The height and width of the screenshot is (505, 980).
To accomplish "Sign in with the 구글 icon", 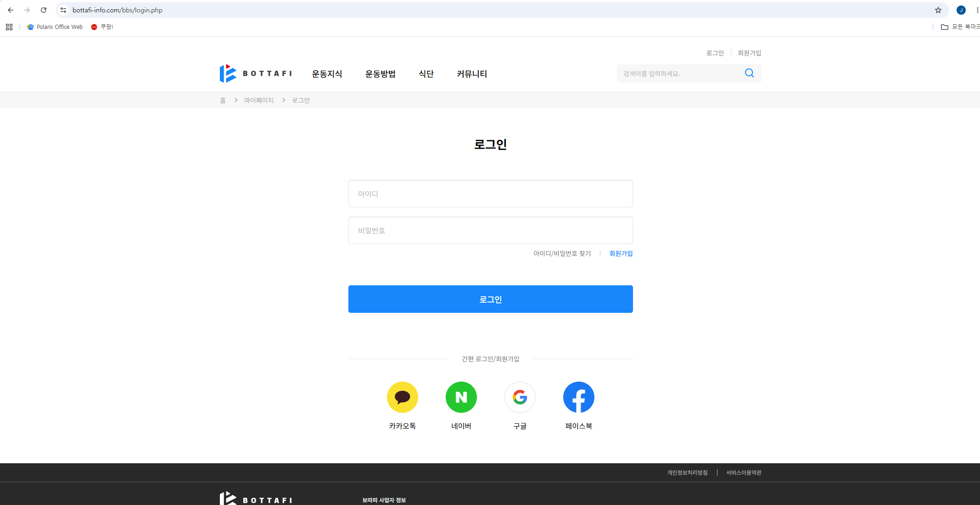I will tap(520, 397).
